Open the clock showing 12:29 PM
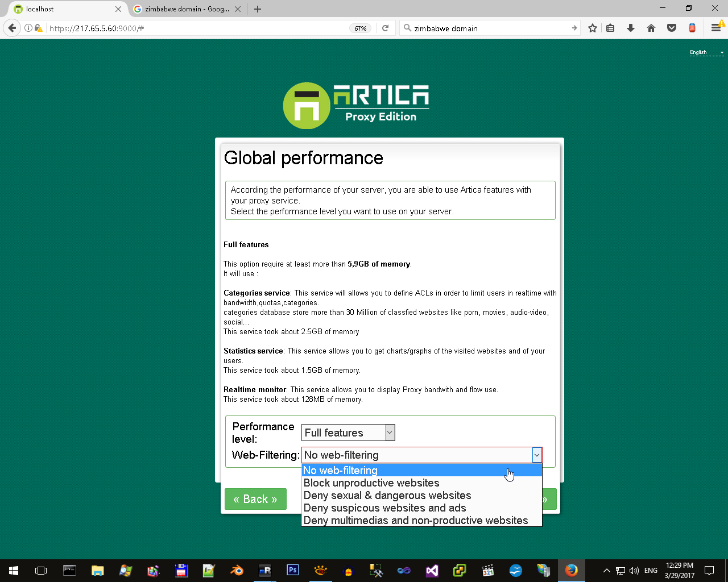The height and width of the screenshot is (582, 728). click(680, 570)
